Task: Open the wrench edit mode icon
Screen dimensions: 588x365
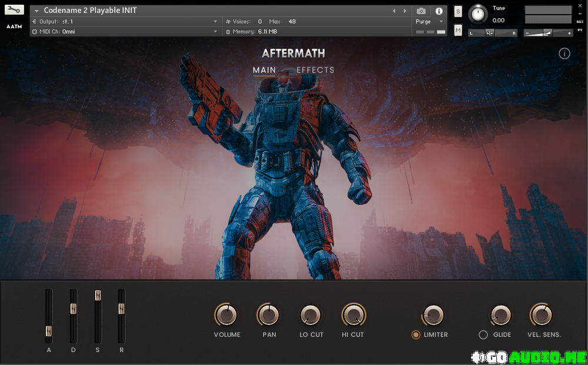Action: click(14, 10)
